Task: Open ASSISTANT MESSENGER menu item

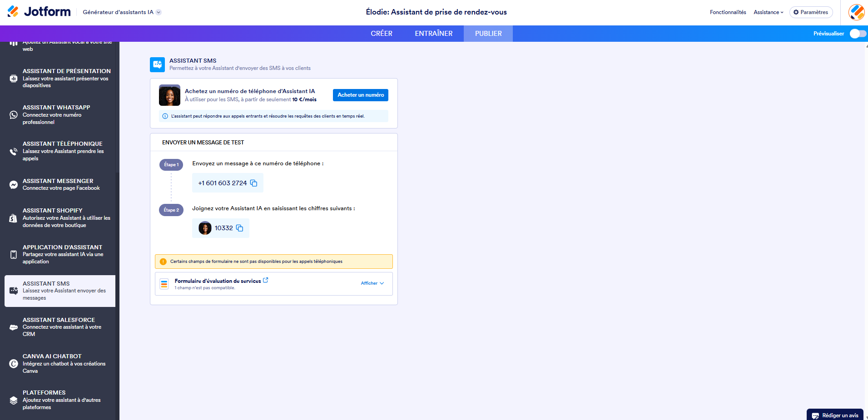Action: 60,184
